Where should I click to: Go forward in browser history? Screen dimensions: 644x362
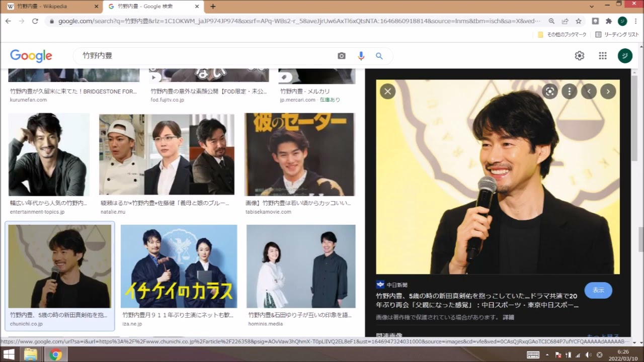[x=22, y=21]
